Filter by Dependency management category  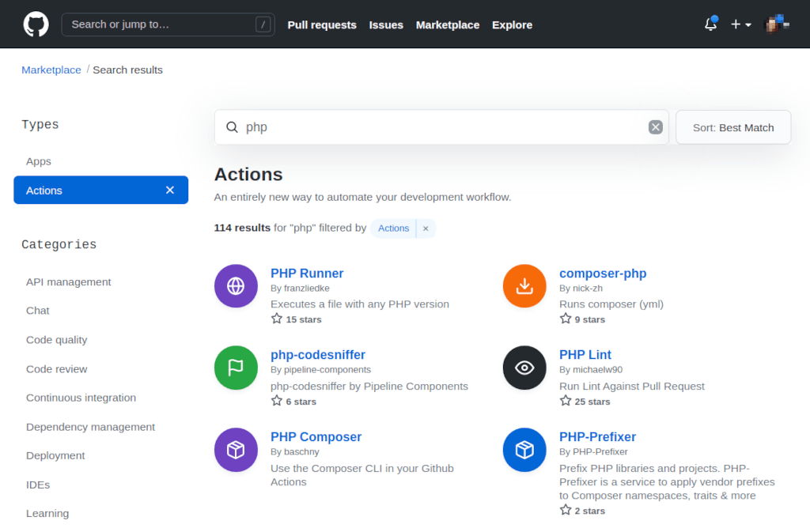(90, 427)
